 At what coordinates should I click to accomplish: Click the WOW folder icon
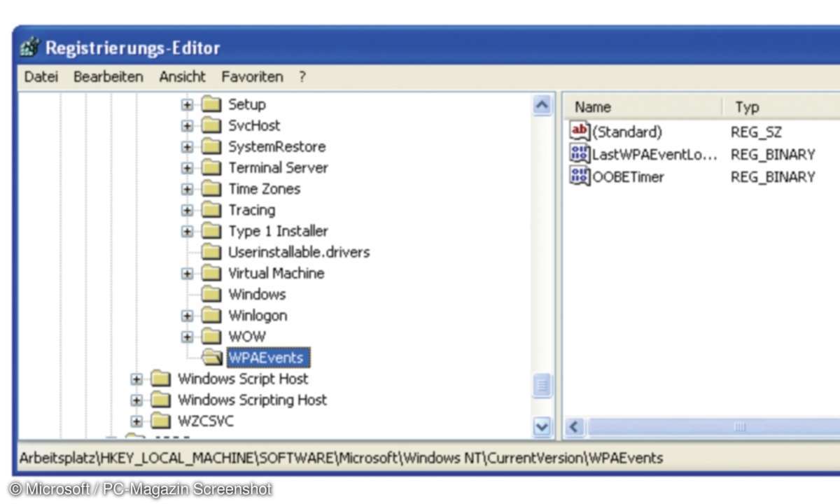coord(211,337)
